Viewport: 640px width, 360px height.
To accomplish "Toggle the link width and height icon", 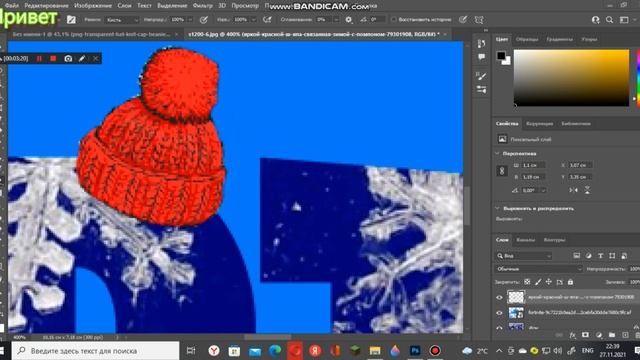I will pyautogui.click(x=502, y=171).
